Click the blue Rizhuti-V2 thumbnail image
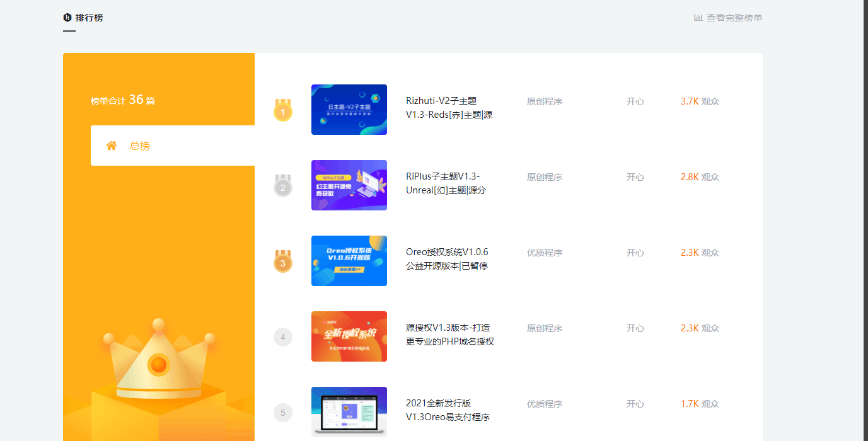The height and width of the screenshot is (441, 868). point(349,110)
